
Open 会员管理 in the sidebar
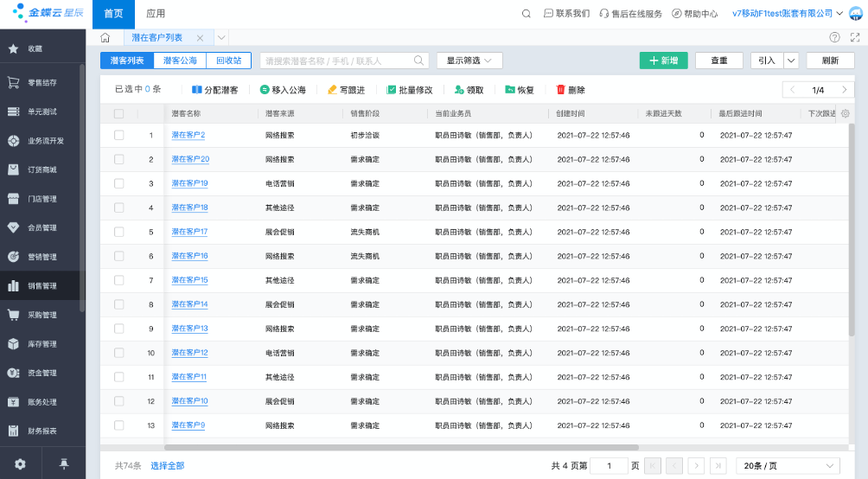(x=42, y=227)
